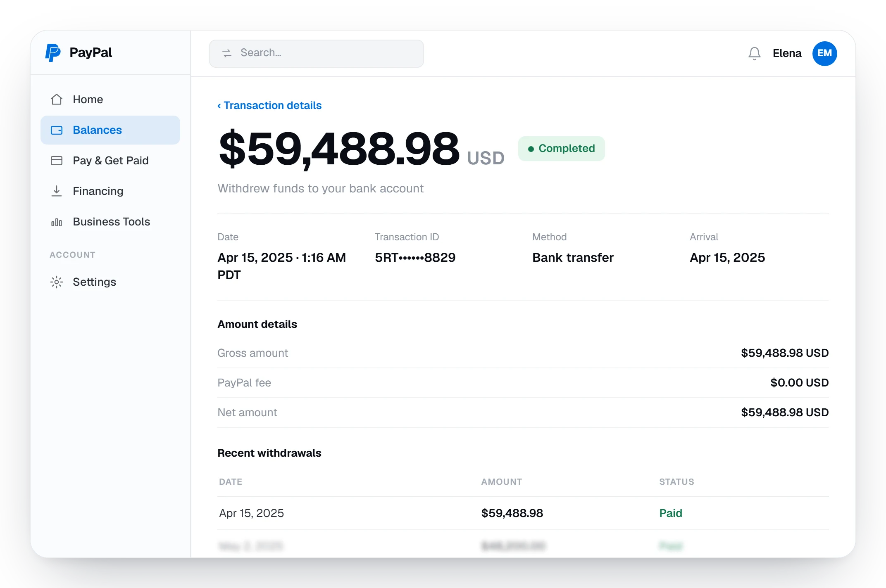This screenshot has width=886, height=588.
Task: Click $59,488.98 in Recent withdrawals table
Action: pyautogui.click(x=512, y=513)
